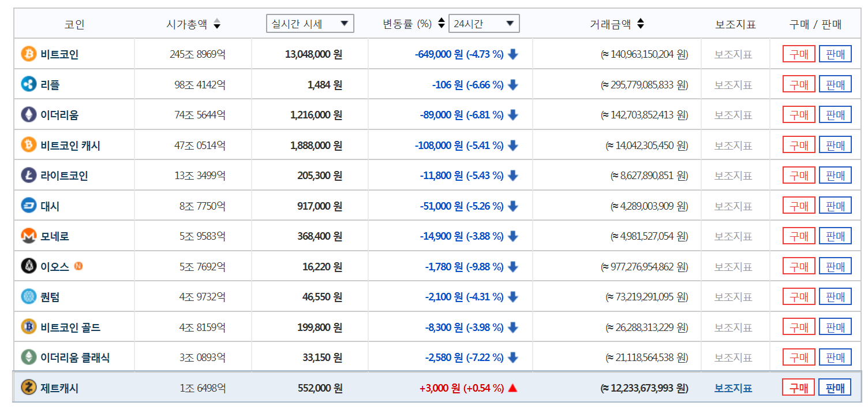Viewport: 868px width, 413px height.
Task: Sort by 변동률 (%) using sort arrows
Action: pyautogui.click(x=442, y=24)
